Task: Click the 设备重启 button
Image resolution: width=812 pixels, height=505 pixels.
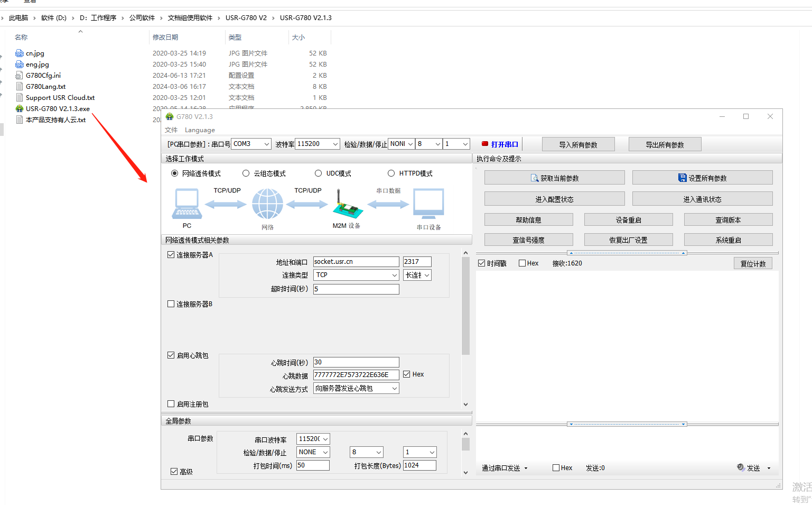Action: (628, 220)
